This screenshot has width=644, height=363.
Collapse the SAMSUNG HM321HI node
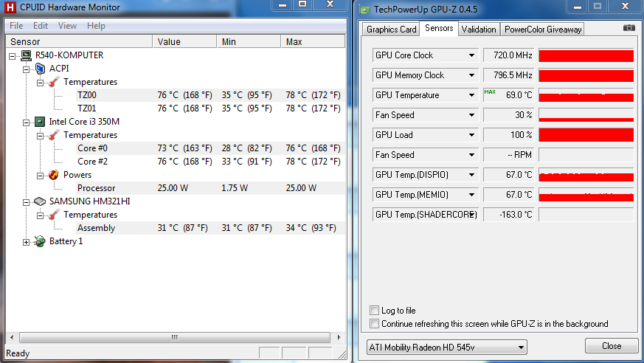(27, 202)
